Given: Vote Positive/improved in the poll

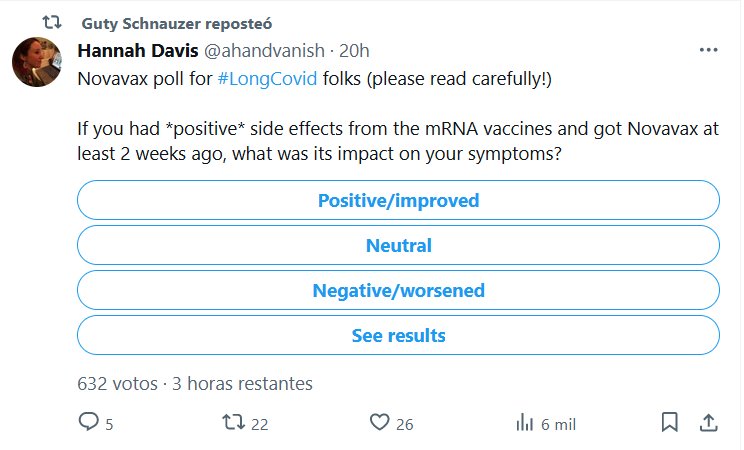Looking at the screenshot, I should (398, 200).
